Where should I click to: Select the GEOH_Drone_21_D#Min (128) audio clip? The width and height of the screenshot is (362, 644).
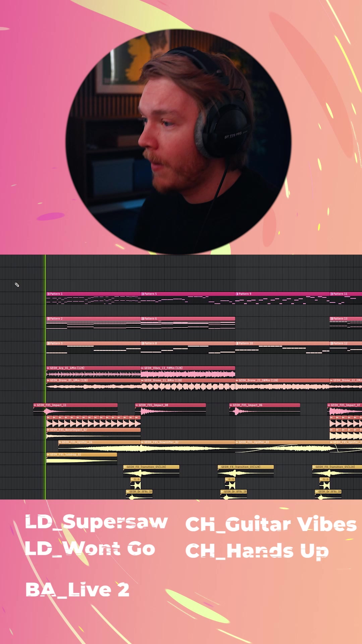point(282,384)
